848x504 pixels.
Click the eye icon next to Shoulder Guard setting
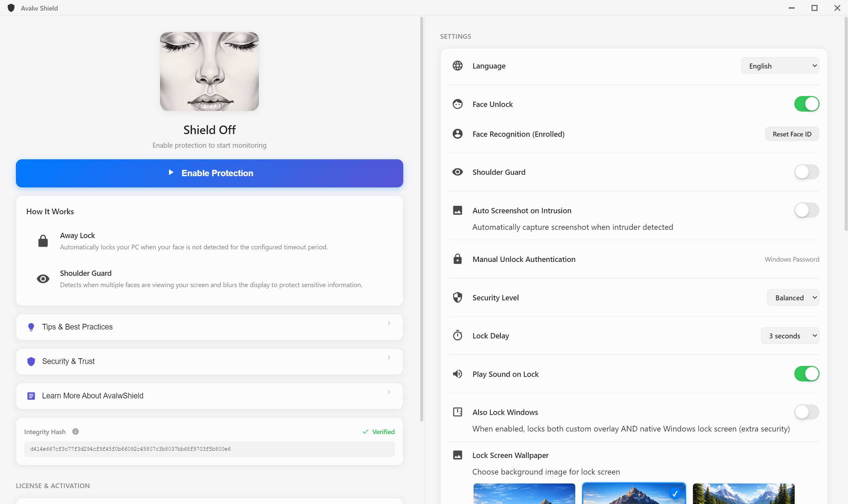[x=458, y=172]
